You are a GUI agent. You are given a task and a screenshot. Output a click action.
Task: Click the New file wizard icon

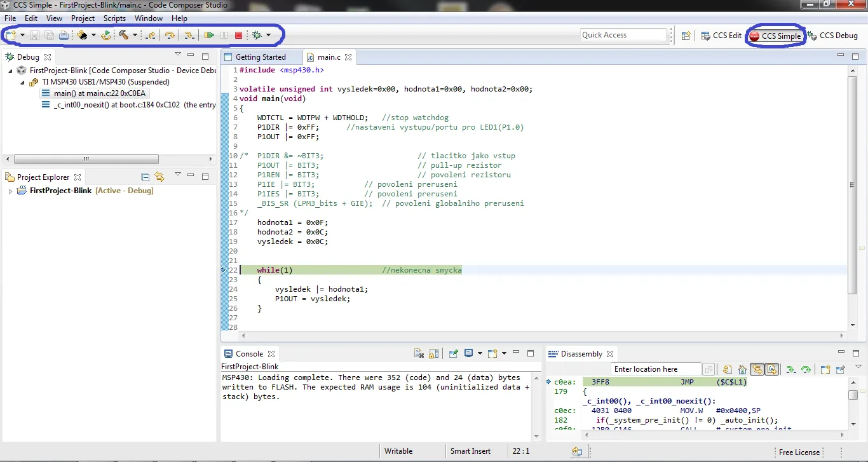point(11,35)
